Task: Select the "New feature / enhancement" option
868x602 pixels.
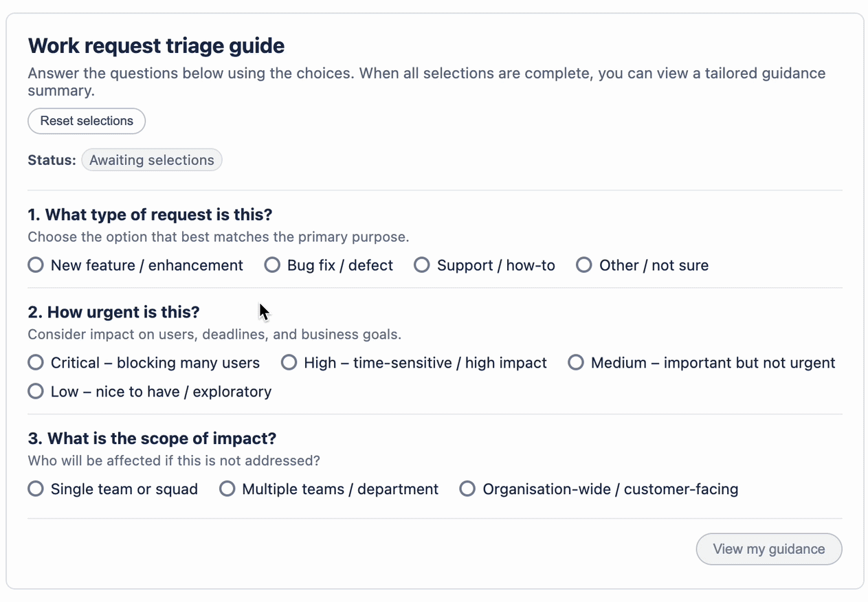Action: click(35, 265)
